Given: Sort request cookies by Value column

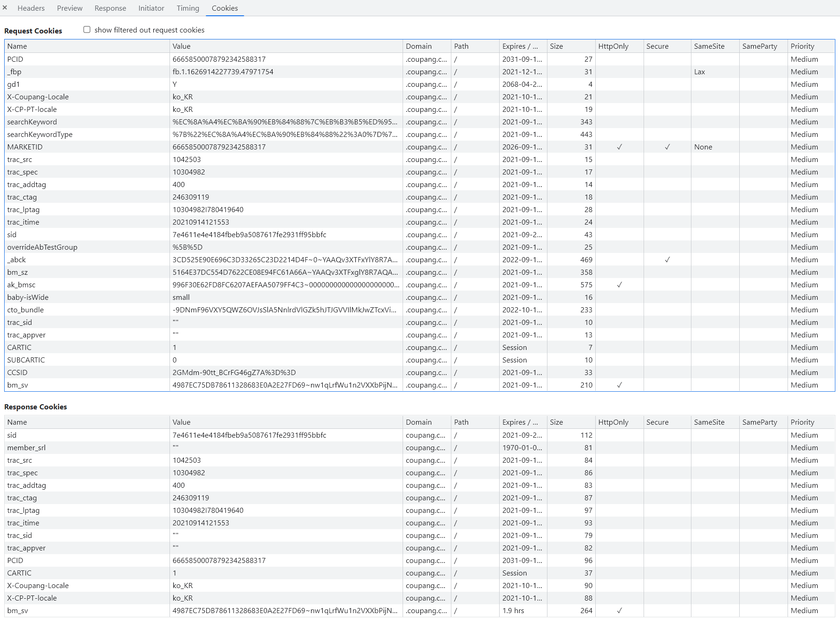Looking at the screenshot, I should 286,46.
